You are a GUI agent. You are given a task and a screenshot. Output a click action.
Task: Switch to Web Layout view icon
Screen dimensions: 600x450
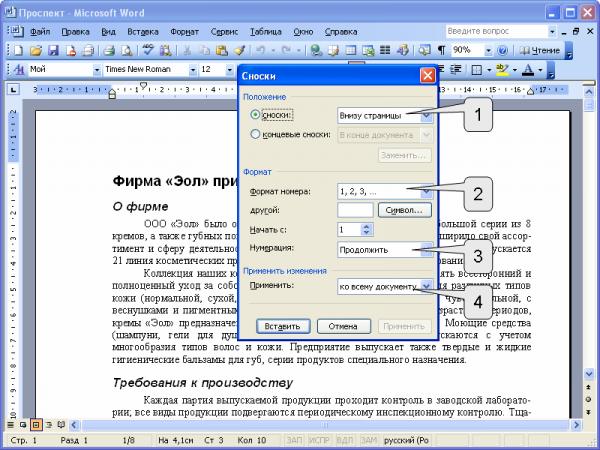click(x=23, y=425)
